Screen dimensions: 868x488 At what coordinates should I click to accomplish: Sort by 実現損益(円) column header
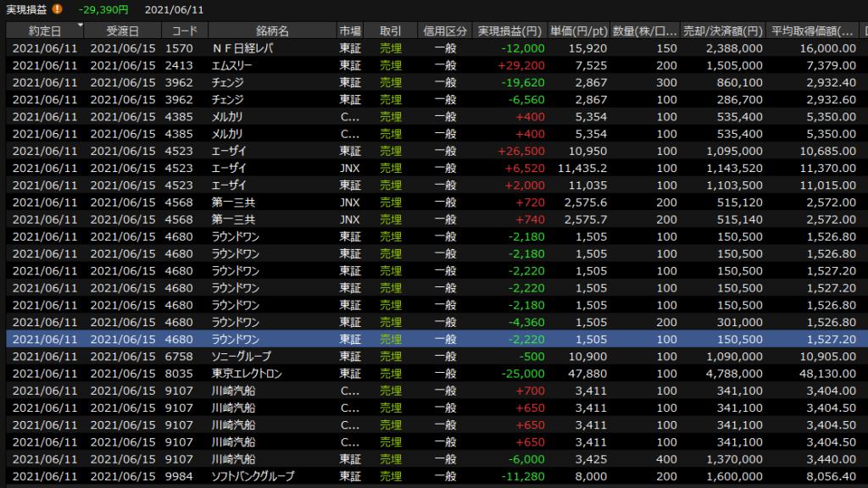click(509, 30)
